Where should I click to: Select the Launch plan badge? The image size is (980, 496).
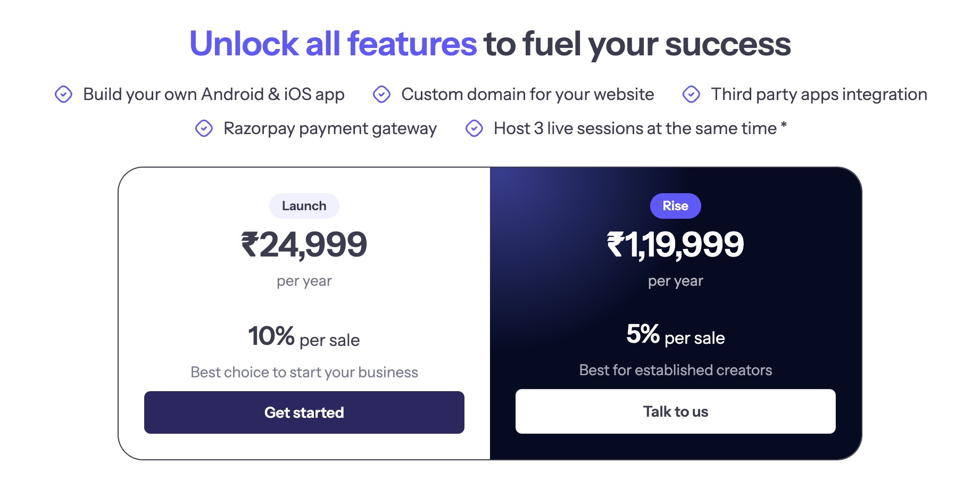click(x=304, y=206)
